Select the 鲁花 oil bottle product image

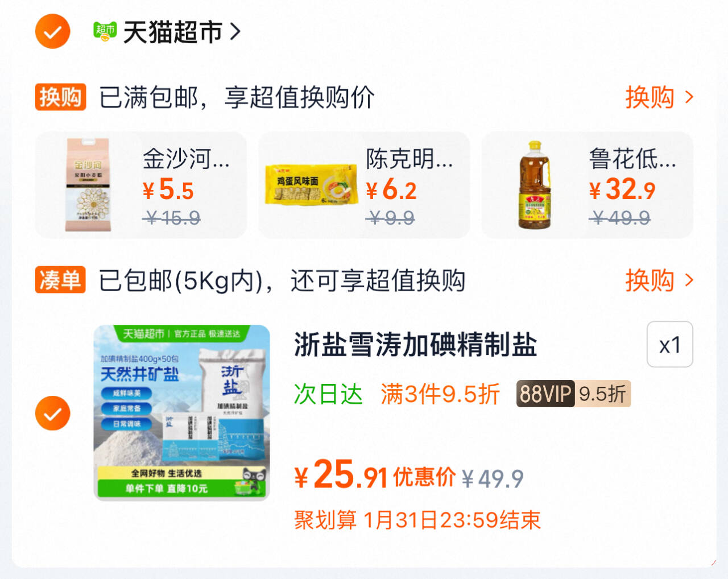click(x=535, y=185)
